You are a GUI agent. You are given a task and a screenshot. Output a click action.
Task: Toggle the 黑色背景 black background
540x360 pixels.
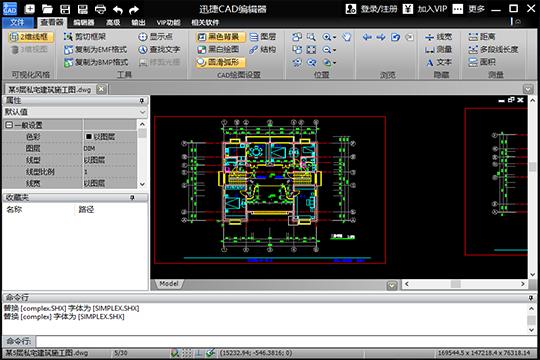(x=220, y=37)
